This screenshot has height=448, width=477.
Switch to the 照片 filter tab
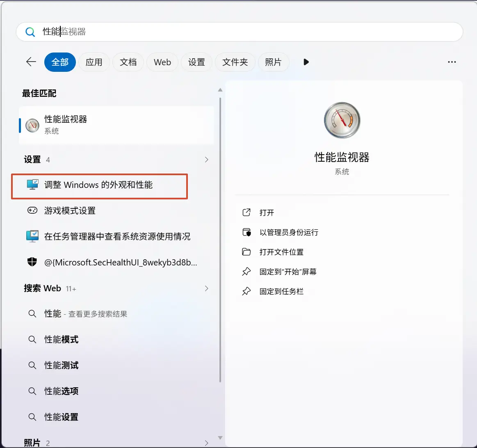tap(273, 62)
